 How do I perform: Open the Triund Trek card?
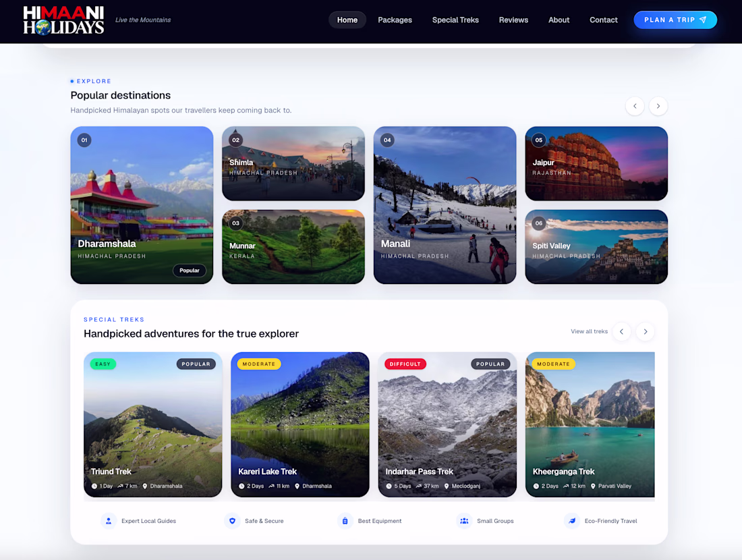[x=153, y=424]
